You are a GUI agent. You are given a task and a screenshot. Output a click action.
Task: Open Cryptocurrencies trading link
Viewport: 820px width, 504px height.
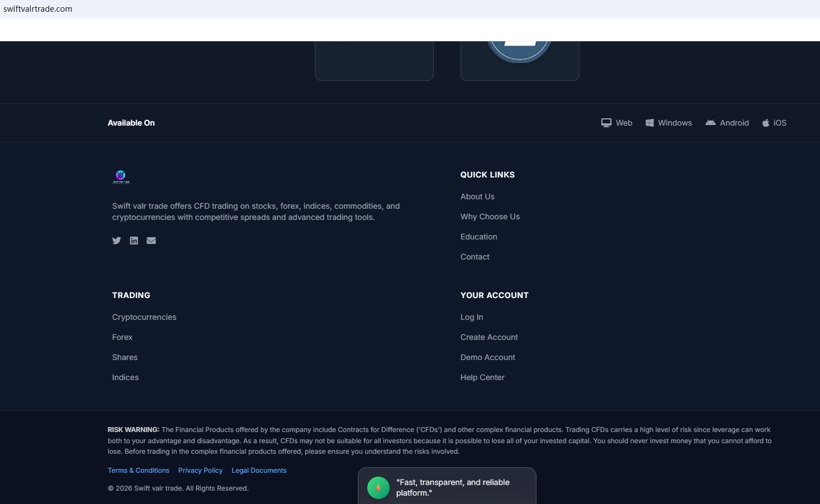[x=144, y=317]
